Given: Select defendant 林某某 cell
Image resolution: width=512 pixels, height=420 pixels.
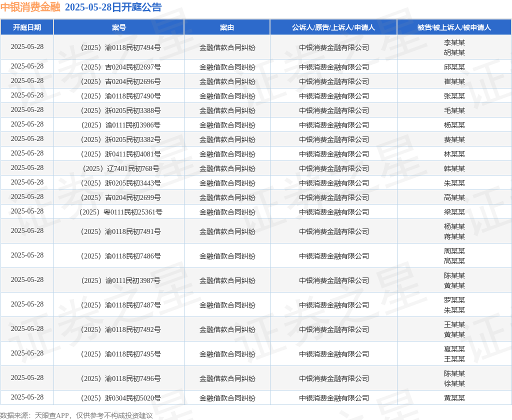Looking at the screenshot, I should point(454,154).
